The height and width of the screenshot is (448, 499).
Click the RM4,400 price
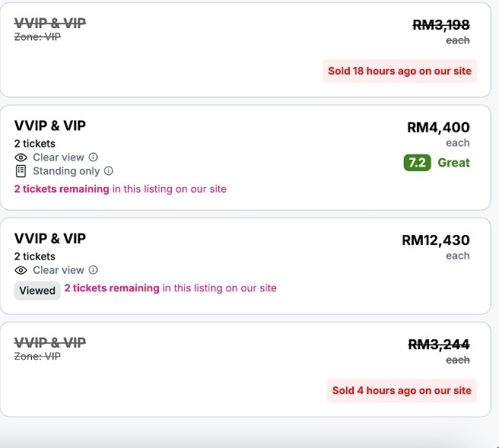(x=439, y=128)
